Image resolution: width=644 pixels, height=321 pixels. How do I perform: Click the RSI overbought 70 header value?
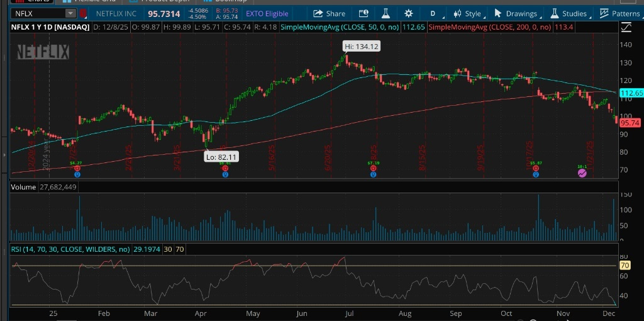179,249
